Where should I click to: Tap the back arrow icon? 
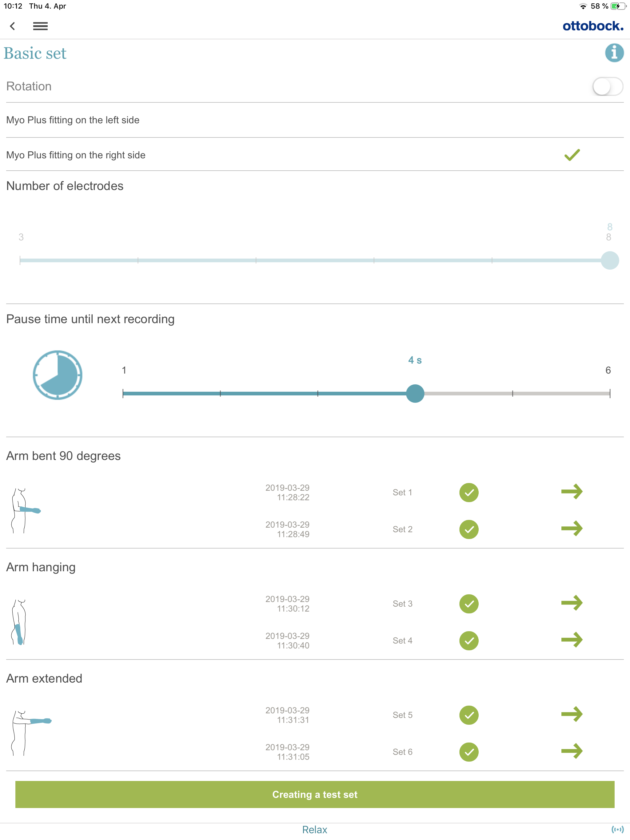click(x=13, y=26)
